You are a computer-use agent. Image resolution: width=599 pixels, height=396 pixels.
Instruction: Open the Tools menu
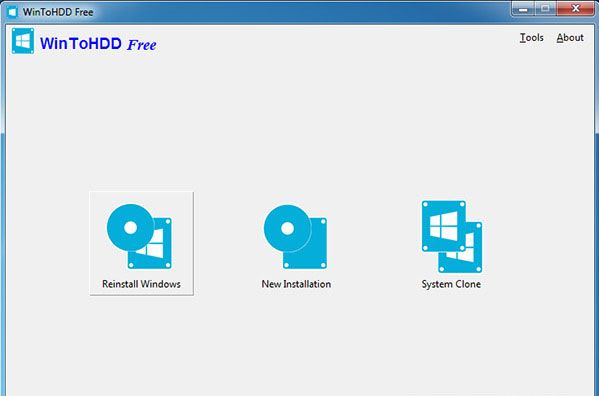(531, 37)
